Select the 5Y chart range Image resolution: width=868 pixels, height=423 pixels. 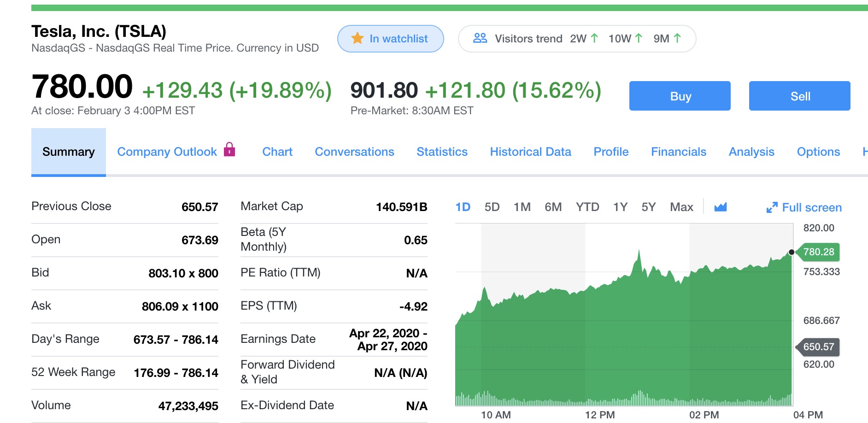tap(649, 207)
